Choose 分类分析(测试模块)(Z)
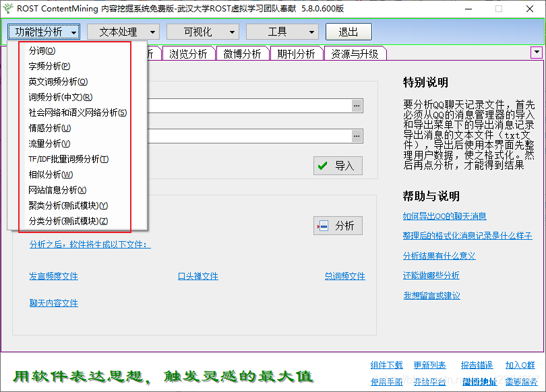The width and height of the screenshot is (546, 392). [68, 221]
